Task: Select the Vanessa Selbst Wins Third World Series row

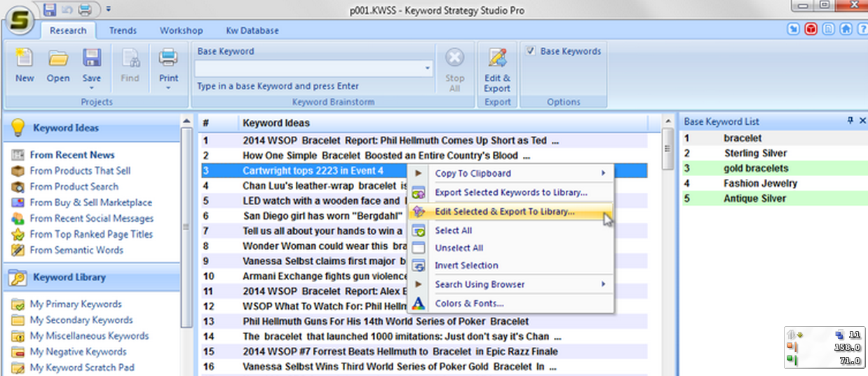Action: point(423,366)
